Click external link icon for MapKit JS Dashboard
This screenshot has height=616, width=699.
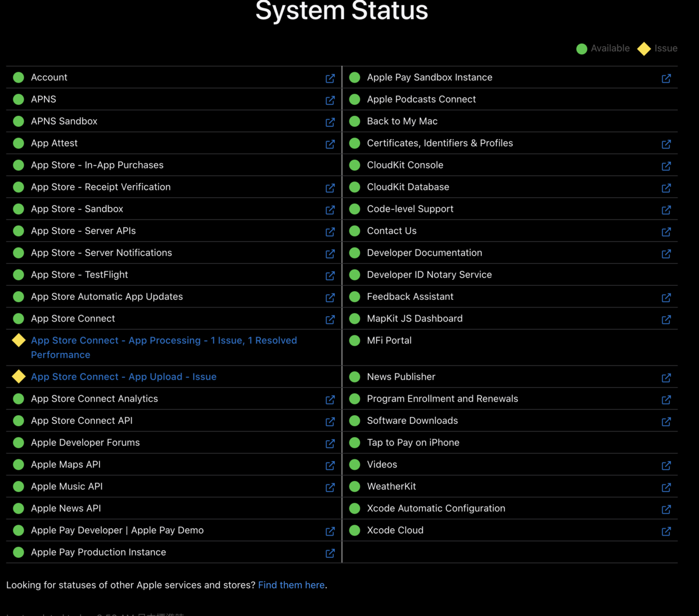666,319
